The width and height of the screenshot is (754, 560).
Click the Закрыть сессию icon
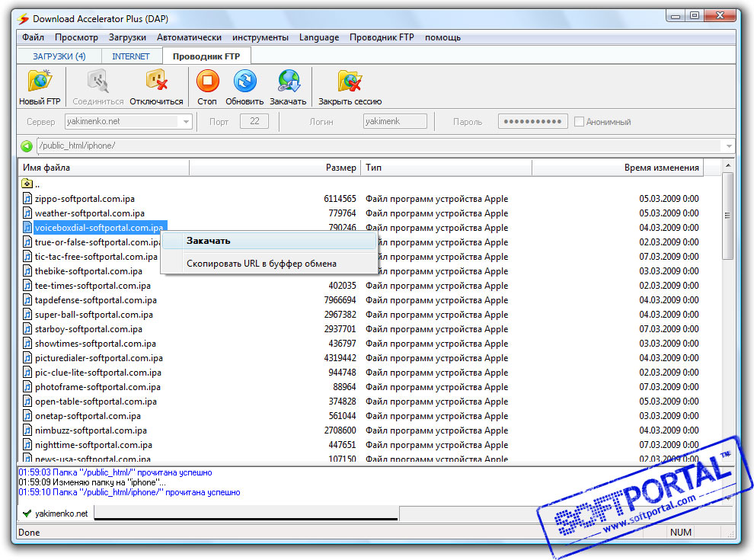click(350, 81)
